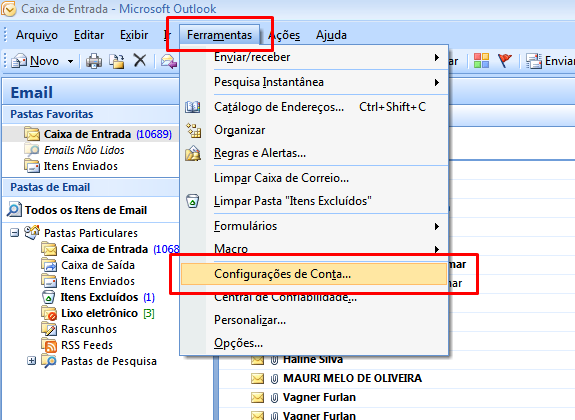Expand the Pastas de Pesquisa node
Image resolution: width=575 pixels, height=420 pixels.
[x=32, y=361]
